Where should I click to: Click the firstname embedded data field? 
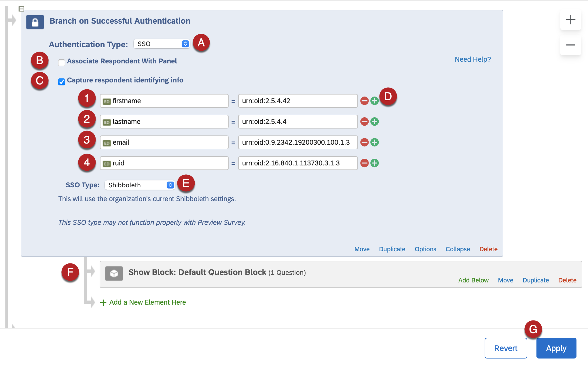pos(164,101)
